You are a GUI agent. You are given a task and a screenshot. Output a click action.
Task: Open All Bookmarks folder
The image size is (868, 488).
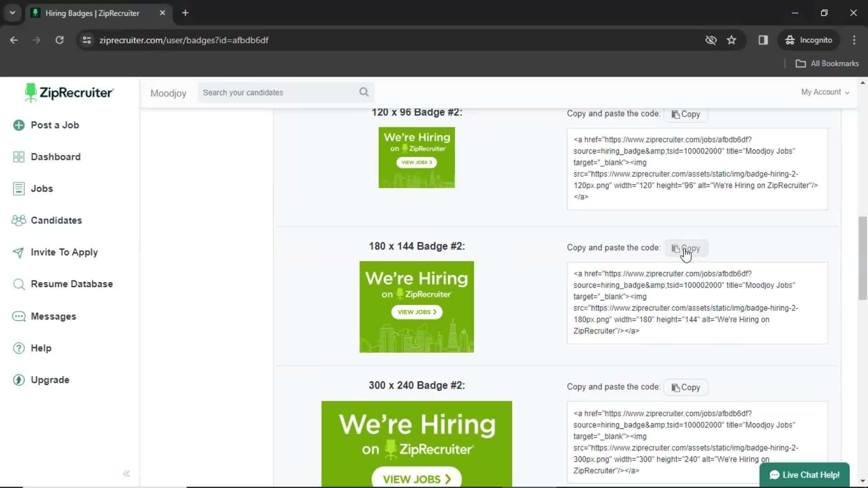pyautogui.click(x=827, y=64)
